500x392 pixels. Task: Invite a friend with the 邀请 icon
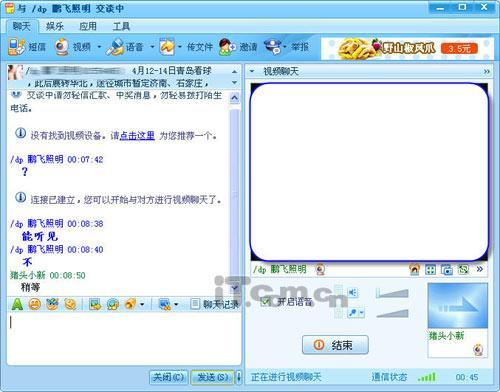pyautogui.click(x=227, y=47)
